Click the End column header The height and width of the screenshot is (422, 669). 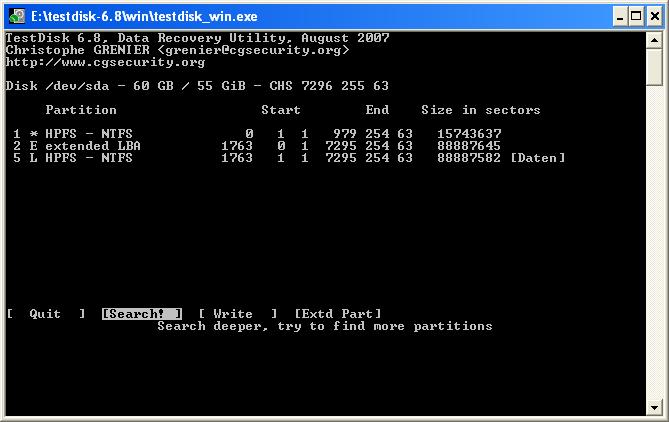[377, 110]
